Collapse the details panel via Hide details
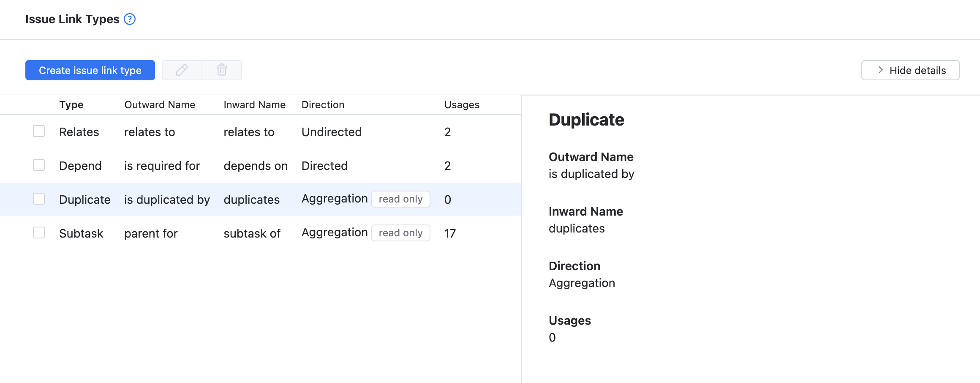The width and height of the screenshot is (980, 383). pyautogui.click(x=910, y=70)
